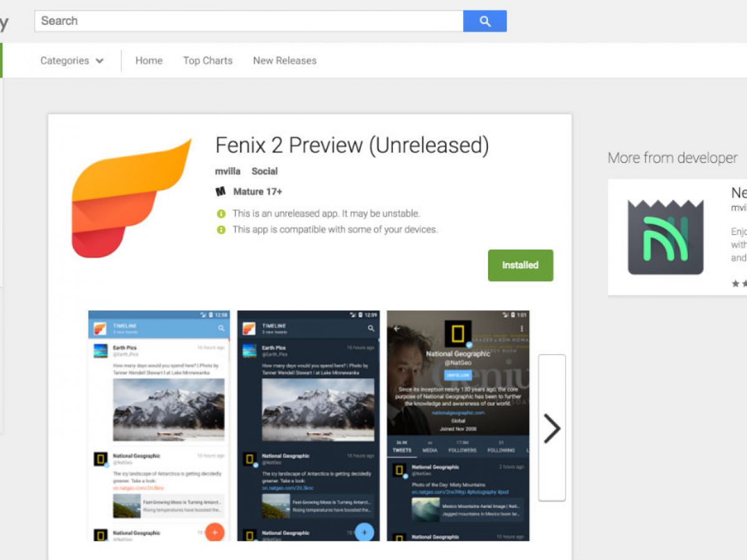The height and width of the screenshot is (560, 747).
Task: Click the Fenix 2 orange wing app icon
Action: point(131,199)
